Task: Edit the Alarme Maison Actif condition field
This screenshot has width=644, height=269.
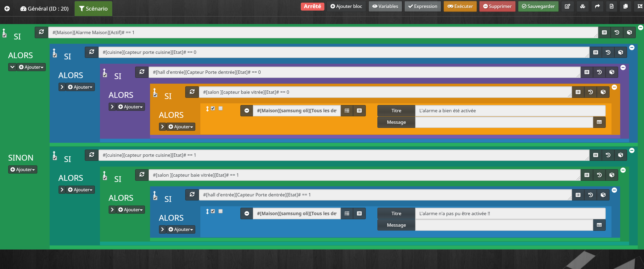Action: tap(323, 32)
